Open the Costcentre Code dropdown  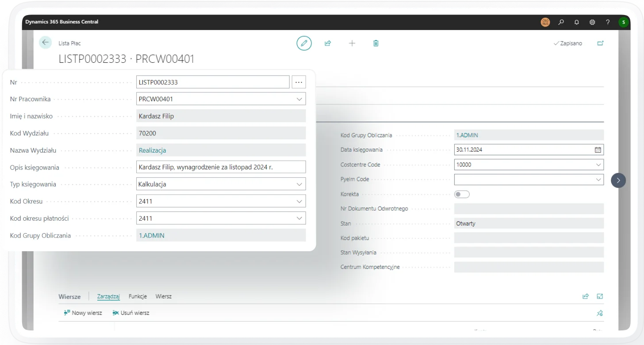point(598,165)
